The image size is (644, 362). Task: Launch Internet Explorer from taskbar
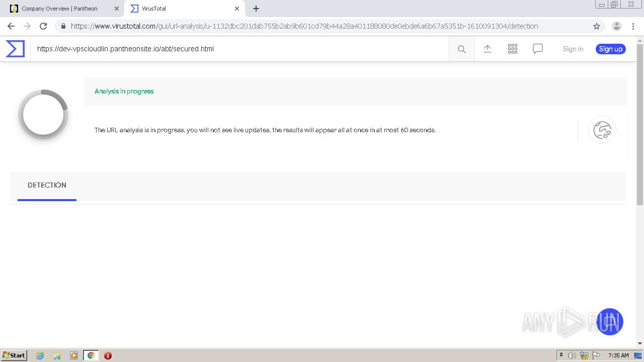(x=40, y=355)
